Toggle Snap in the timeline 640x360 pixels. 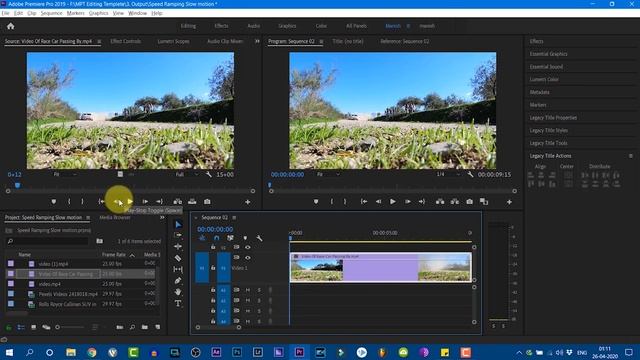(216, 238)
